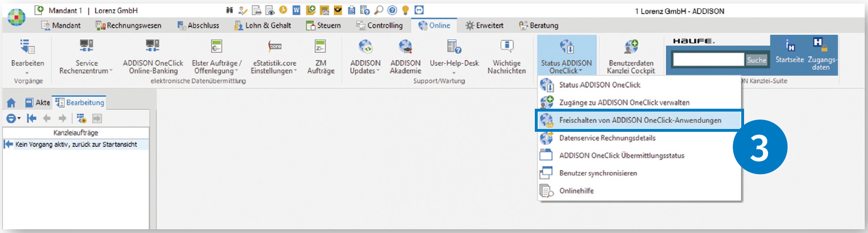The height and width of the screenshot is (233, 868).
Task: Click the Haufe Suche button
Action: click(756, 60)
